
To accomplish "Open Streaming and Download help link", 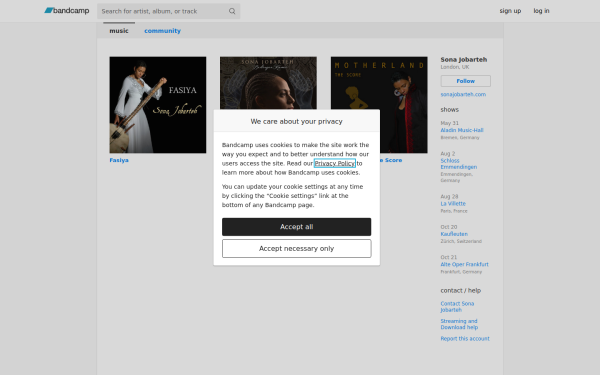I will 459,324.
